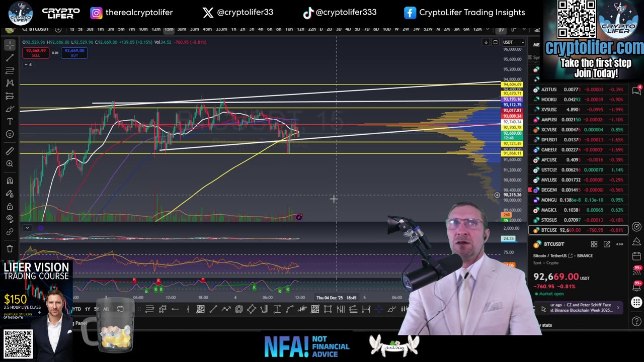Select vertical line tool in favorites toolbar

pos(188,309)
